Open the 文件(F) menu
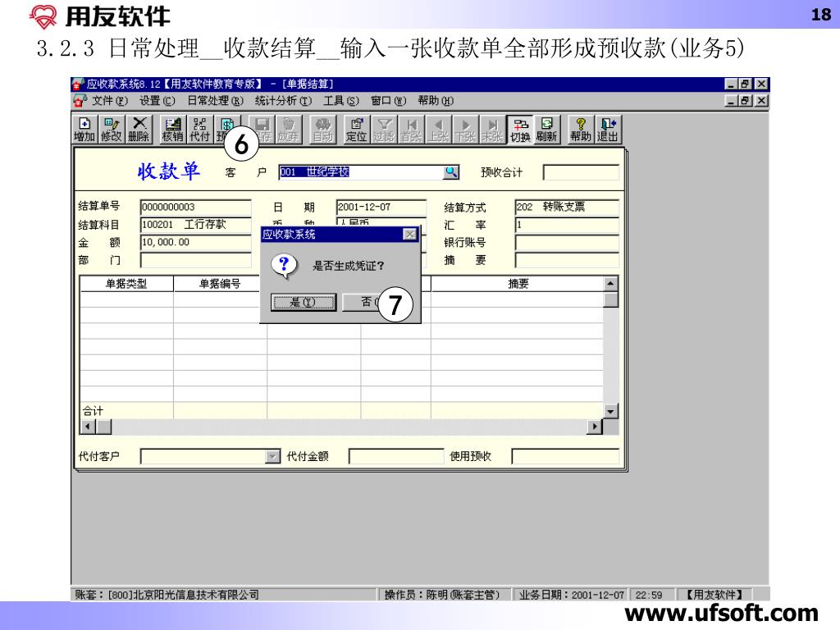Viewport: 840px width, 630px height. 110,101
